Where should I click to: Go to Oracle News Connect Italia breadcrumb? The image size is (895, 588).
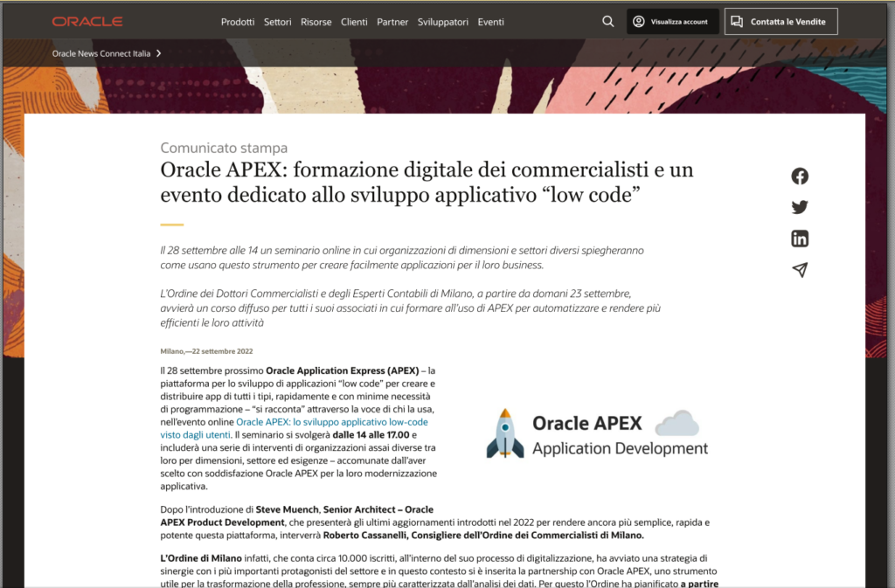101,53
